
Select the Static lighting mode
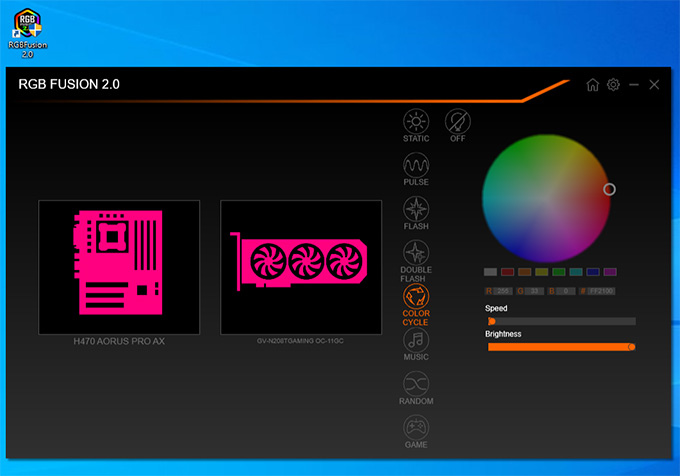(x=416, y=125)
